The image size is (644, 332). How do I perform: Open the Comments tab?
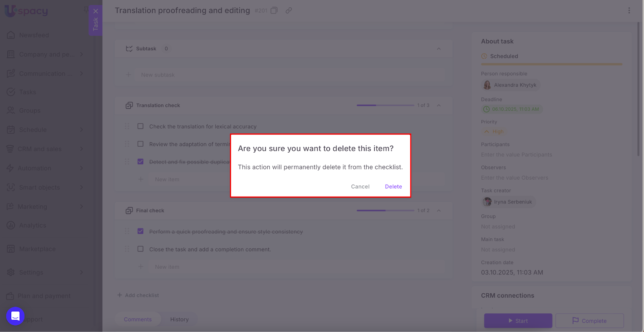tap(138, 320)
